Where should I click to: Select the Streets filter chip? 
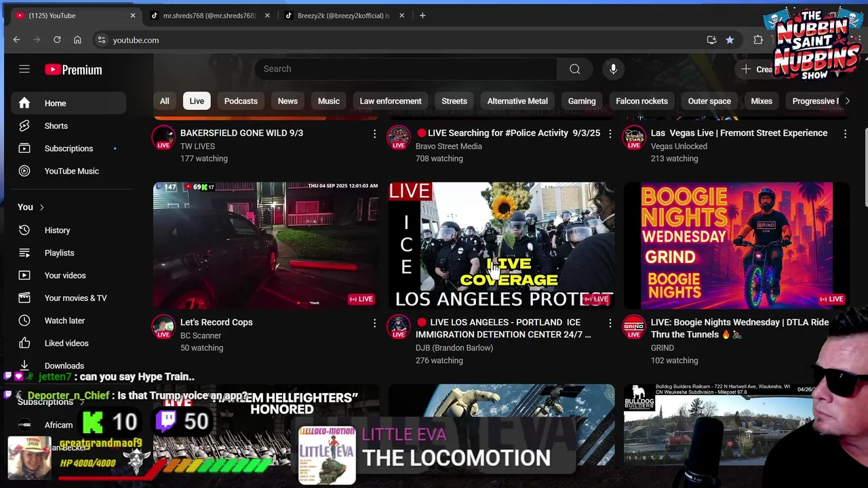coord(454,101)
